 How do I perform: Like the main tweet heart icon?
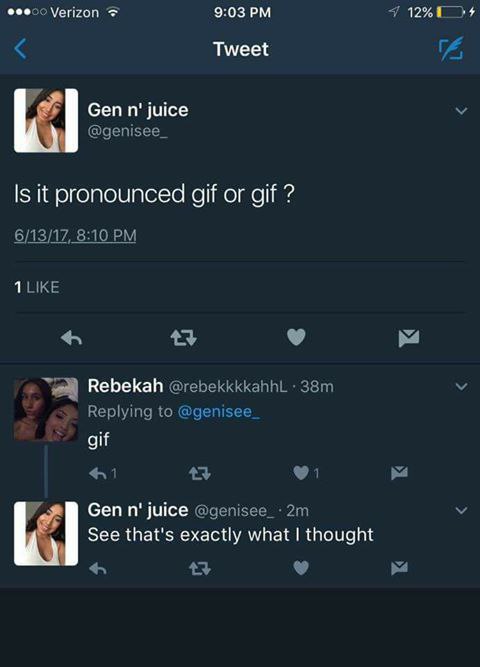[x=296, y=337]
